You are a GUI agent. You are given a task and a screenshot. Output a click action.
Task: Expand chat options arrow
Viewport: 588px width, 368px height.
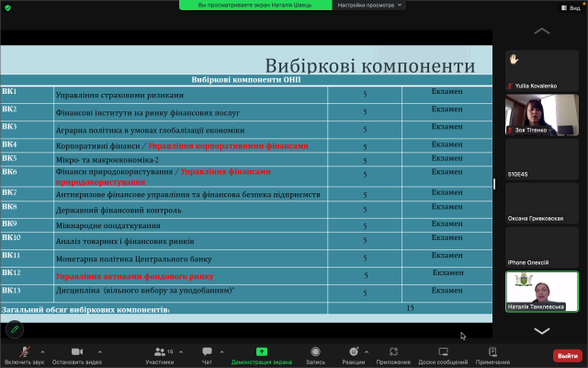click(221, 351)
